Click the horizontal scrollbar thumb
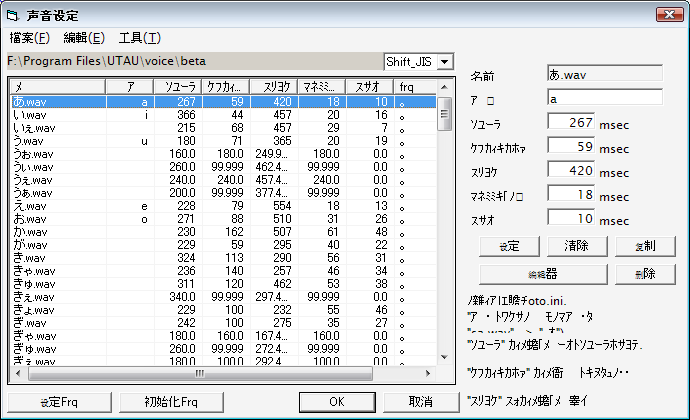This screenshot has width=690, height=420. (x=200, y=373)
